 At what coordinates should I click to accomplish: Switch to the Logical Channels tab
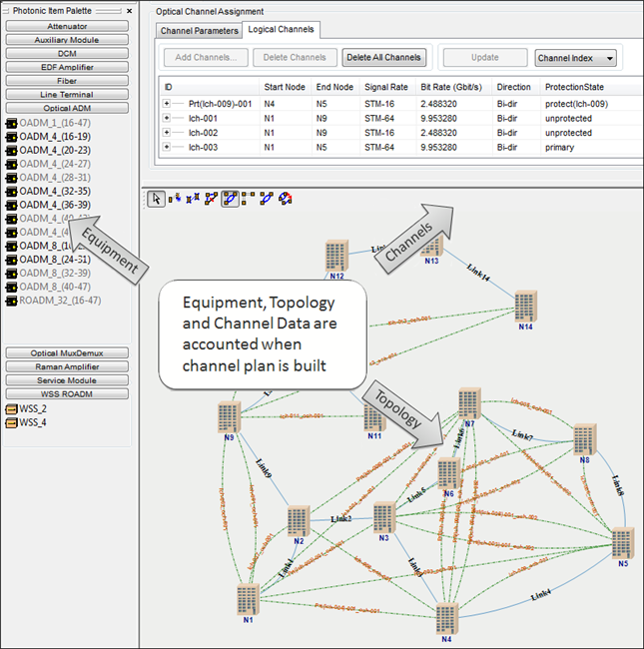281,29
